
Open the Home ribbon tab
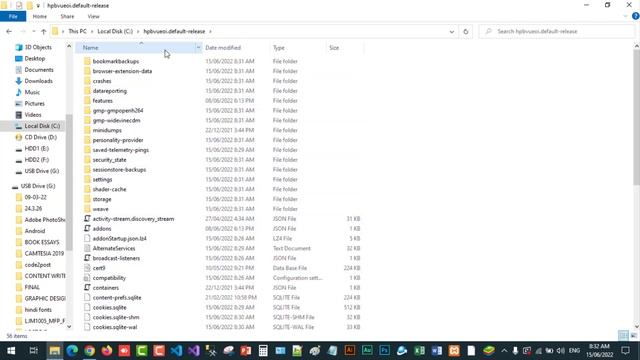40,16
